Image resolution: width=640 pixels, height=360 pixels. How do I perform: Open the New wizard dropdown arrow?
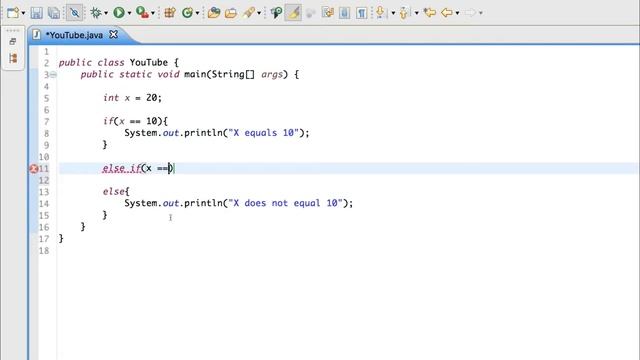click(x=23, y=13)
